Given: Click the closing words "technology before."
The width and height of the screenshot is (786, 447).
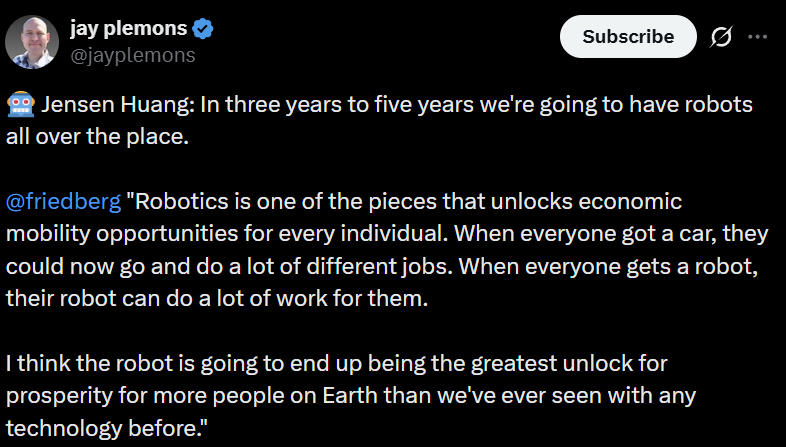Looking at the screenshot, I should pos(108,427).
